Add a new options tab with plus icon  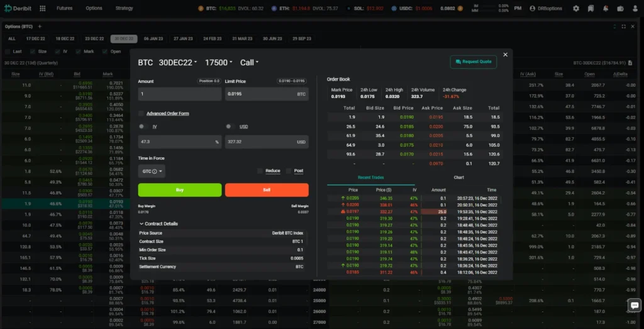pos(40,26)
